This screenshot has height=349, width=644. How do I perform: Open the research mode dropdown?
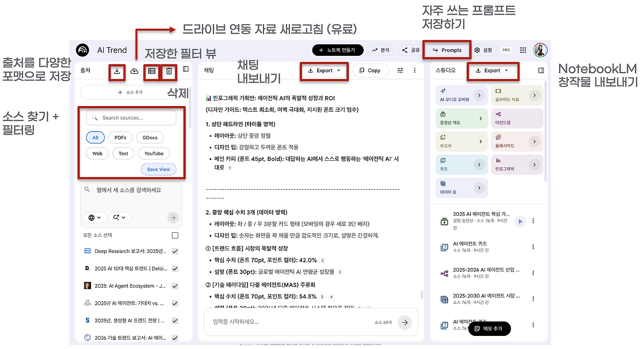pos(119,217)
